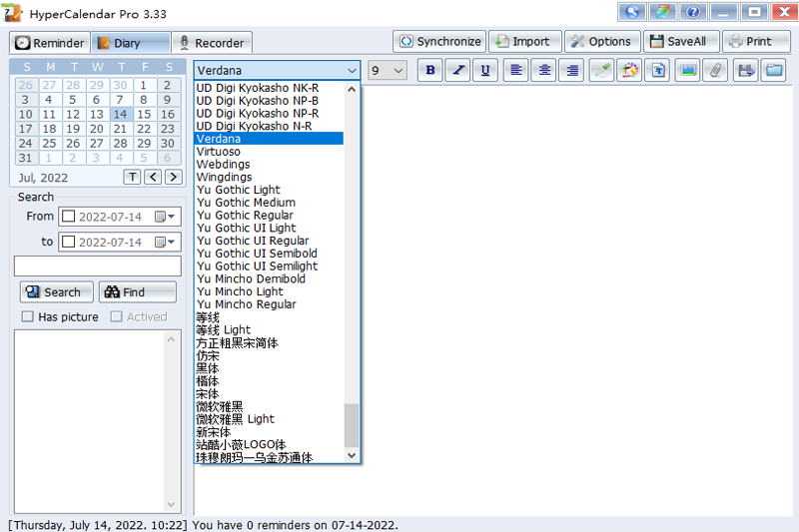Toggle bold formatting
Viewport: 799px width, 532px height.
[430, 70]
